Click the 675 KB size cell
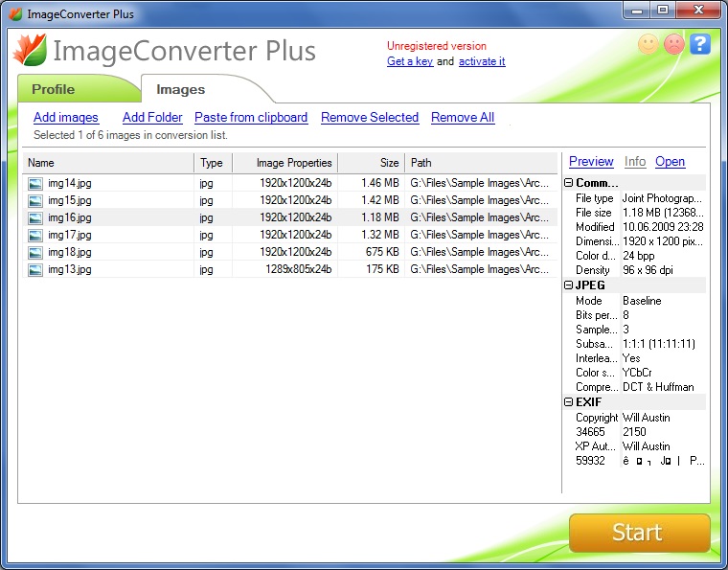Image resolution: width=728 pixels, height=570 pixels. point(382,252)
